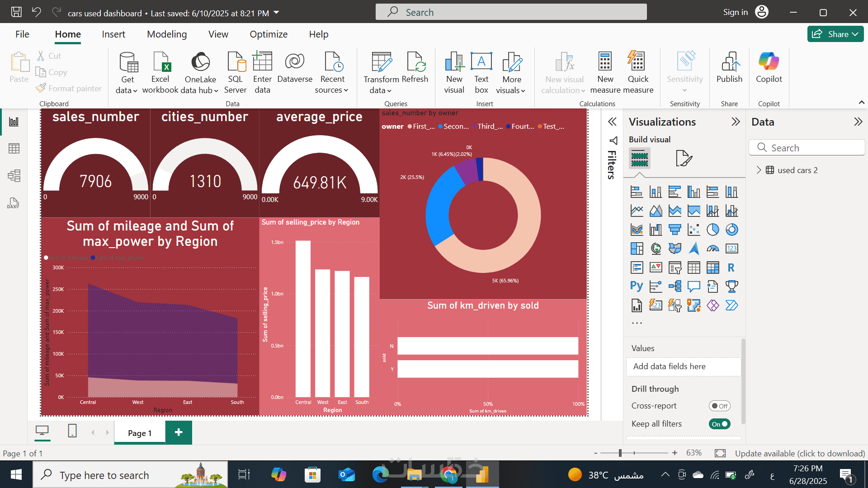This screenshot has height=488, width=868.
Task: Pick the Python visual icon
Action: 637,286
